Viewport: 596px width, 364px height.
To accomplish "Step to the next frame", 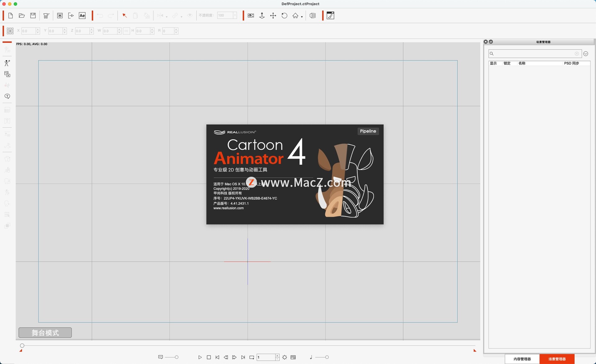I will tap(234, 357).
